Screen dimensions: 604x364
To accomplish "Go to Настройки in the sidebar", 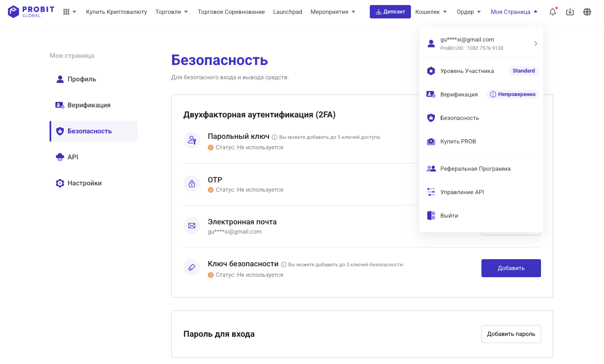I will click(84, 183).
